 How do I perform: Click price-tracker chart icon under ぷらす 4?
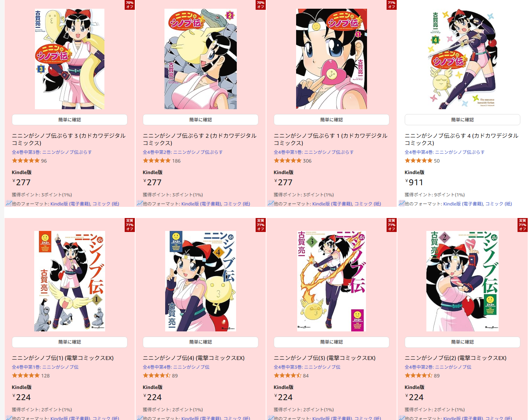402,203
